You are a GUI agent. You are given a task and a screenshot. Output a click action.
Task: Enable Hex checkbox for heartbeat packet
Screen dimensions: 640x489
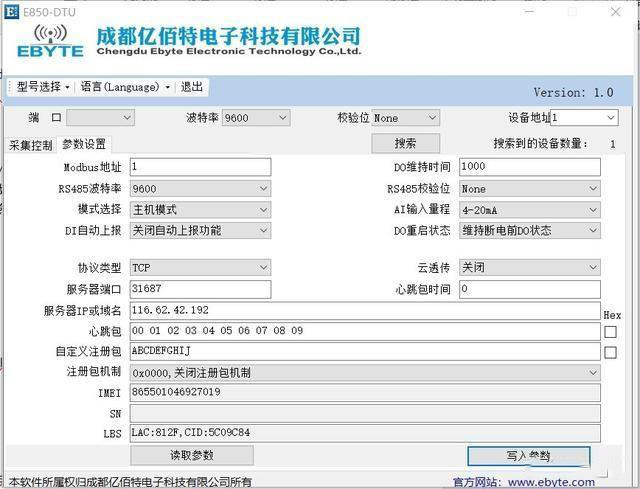point(610,331)
